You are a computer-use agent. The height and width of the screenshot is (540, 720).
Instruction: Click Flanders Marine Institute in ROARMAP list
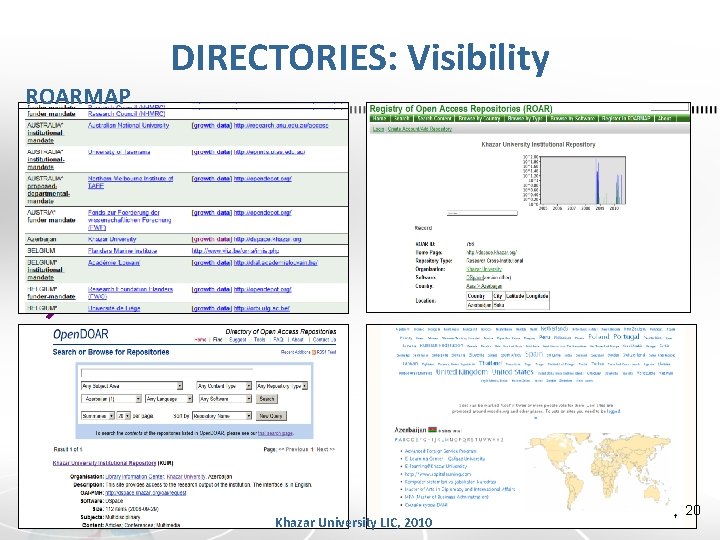(x=123, y=251)
